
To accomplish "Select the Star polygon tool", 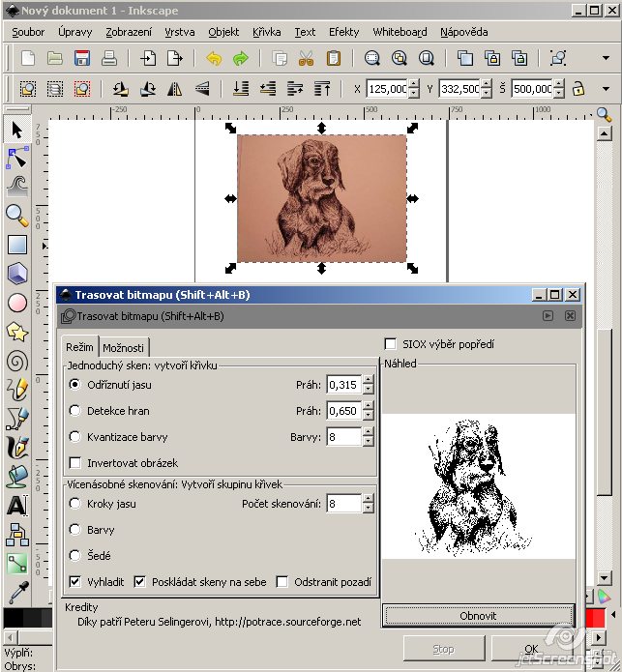I will pos(16,332).
